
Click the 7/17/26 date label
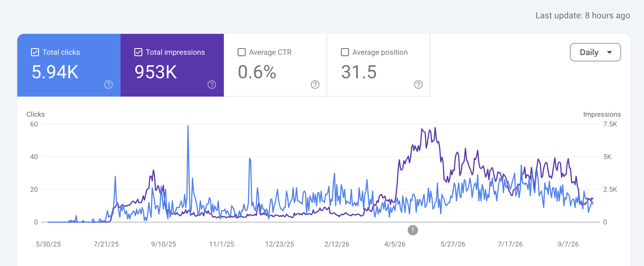click(510, 244)
